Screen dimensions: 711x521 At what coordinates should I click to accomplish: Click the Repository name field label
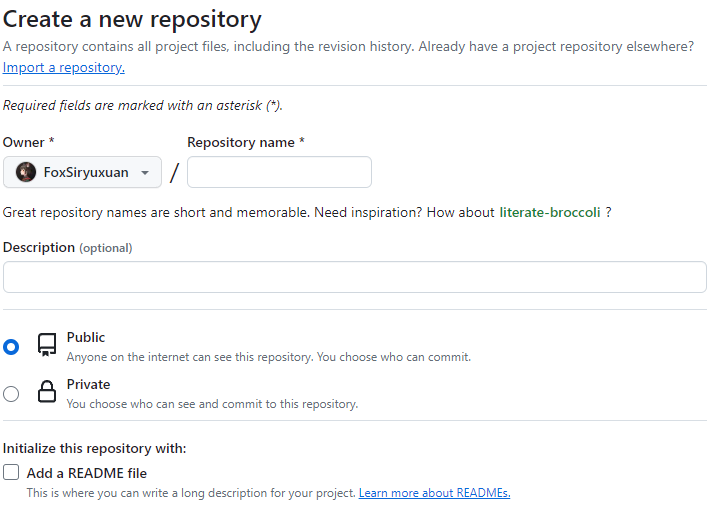tap(245, 142)
